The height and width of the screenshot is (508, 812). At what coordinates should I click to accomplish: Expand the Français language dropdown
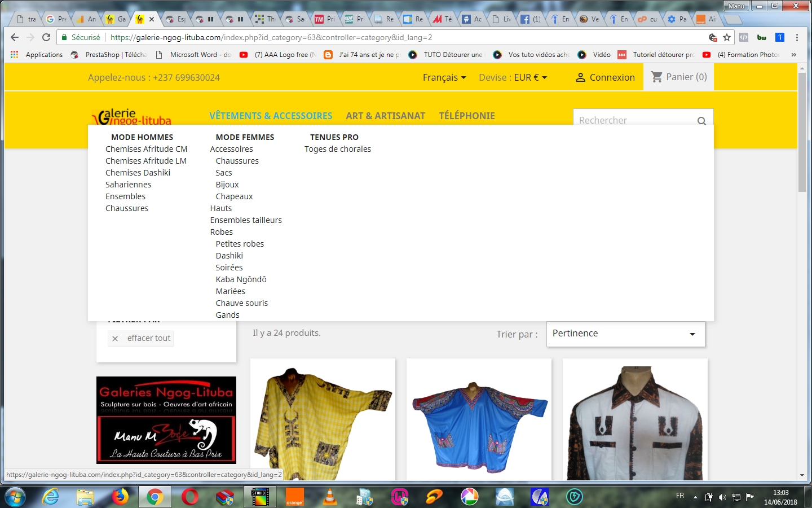(x=444, y=77)
